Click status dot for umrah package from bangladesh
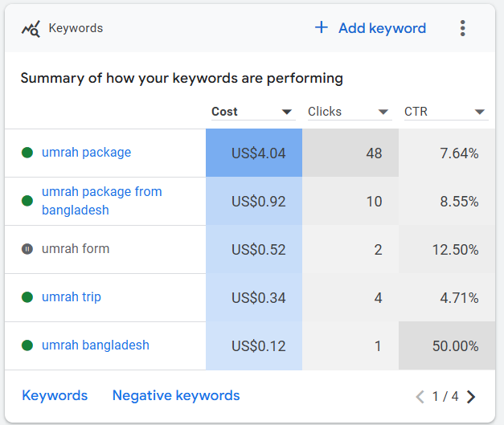This screenshot has height=425, width=504. [27, 201]
